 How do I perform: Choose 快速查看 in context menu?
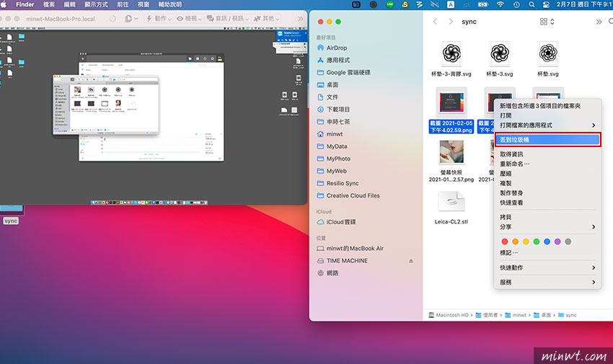tap(546, 203)
